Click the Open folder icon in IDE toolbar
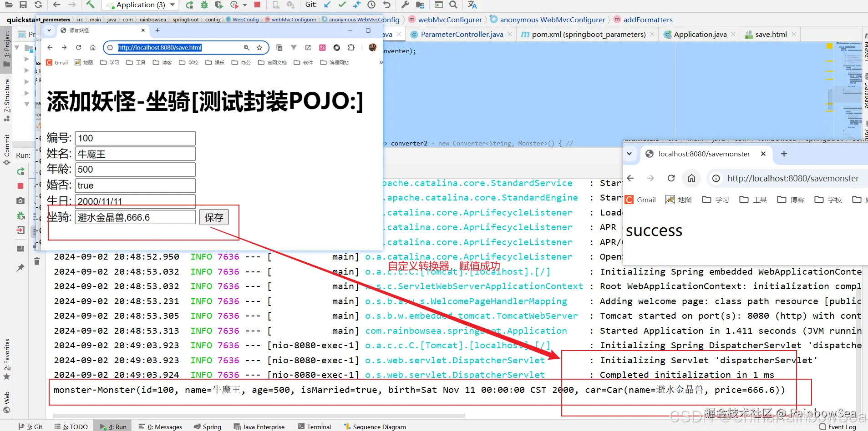 [x=9, y=5]
